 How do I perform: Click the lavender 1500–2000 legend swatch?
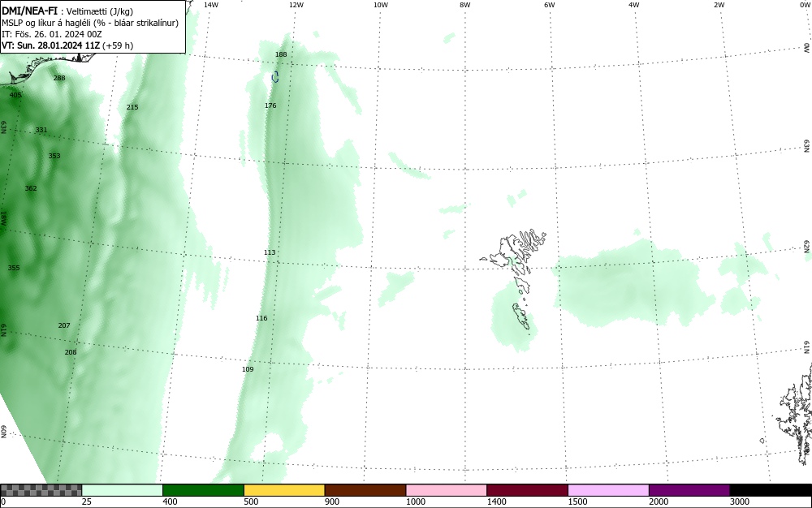[x=608, y=490]
